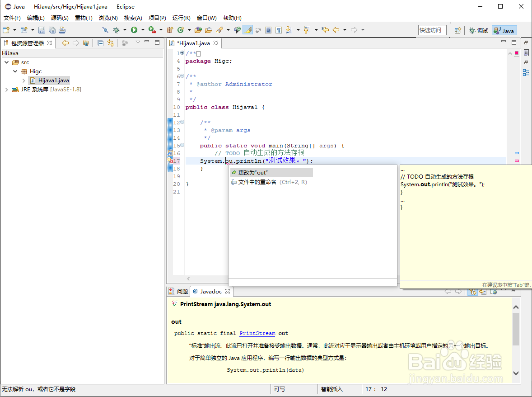Toggle Mark Occurrences highlighter icon

[248, 30]
